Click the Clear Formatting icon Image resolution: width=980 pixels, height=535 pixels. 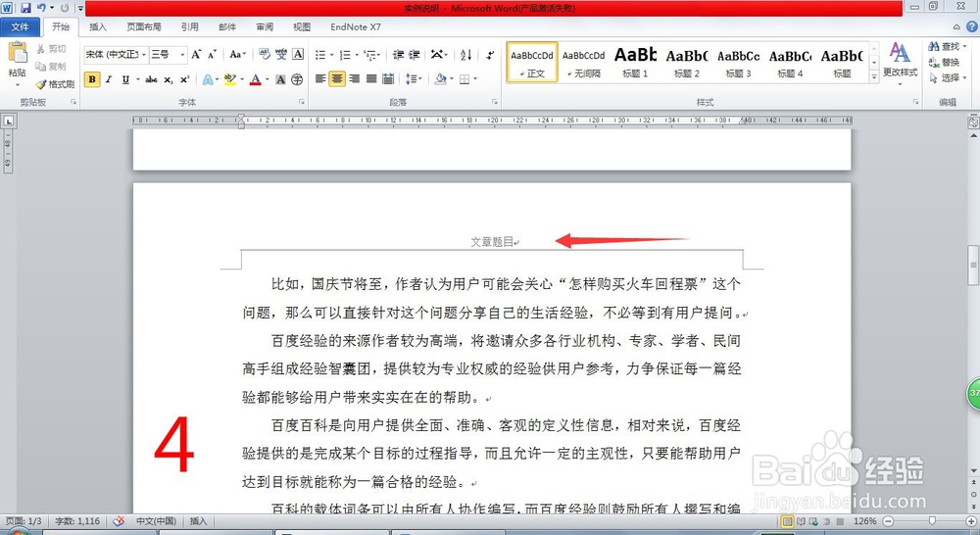265,54
